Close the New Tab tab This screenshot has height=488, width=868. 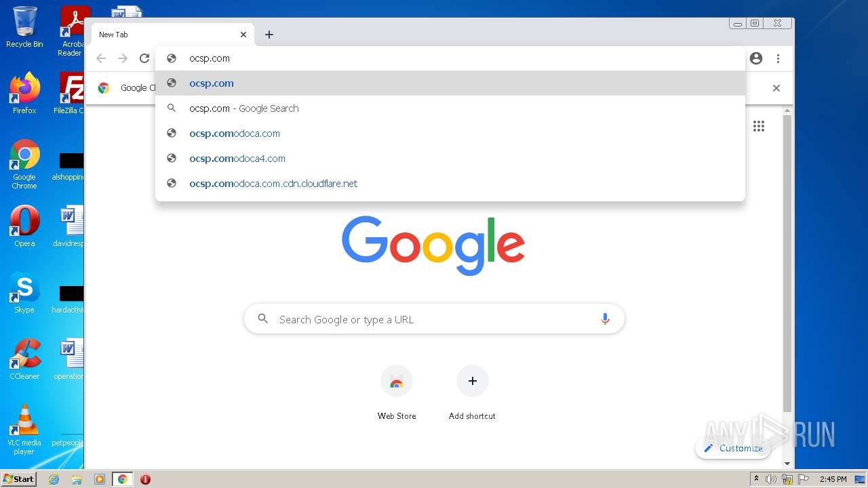[x=243, y=35]
